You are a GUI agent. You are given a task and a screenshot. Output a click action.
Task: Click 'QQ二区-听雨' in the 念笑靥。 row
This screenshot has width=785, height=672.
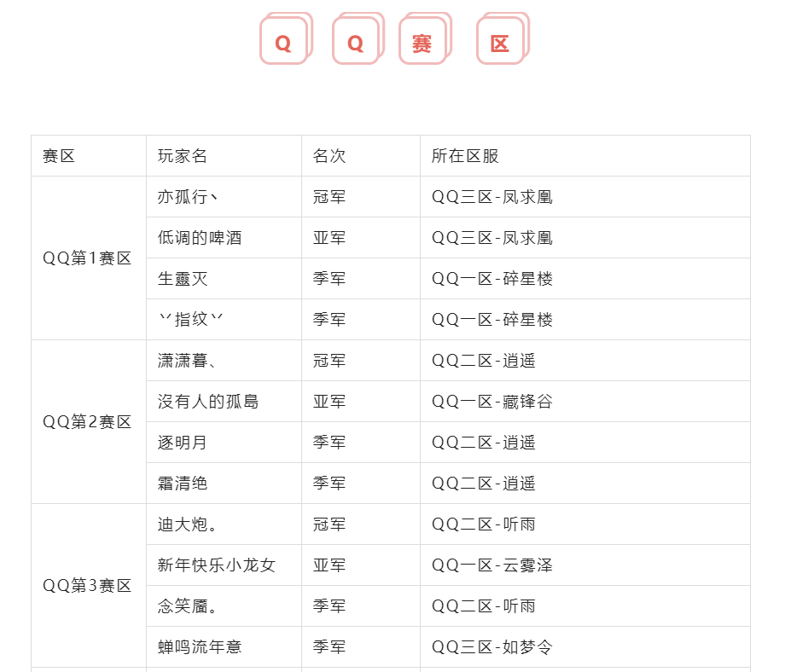[x=484, y=606]
